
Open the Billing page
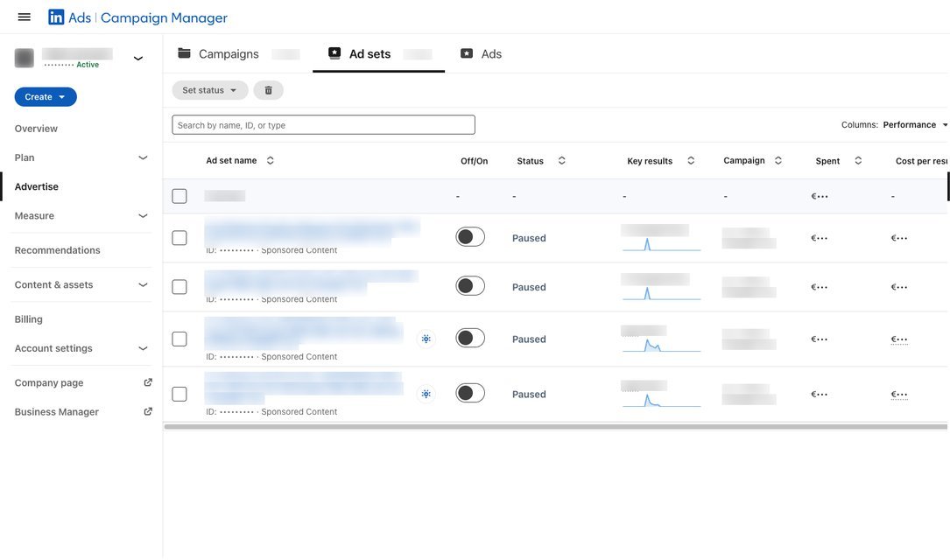(29, 319)
